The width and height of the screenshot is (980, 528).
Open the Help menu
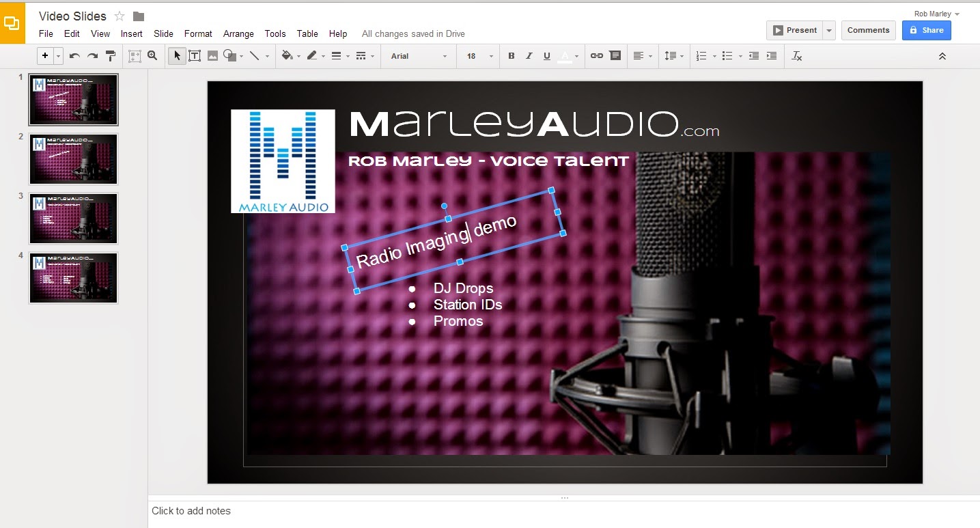click(338, 33)
